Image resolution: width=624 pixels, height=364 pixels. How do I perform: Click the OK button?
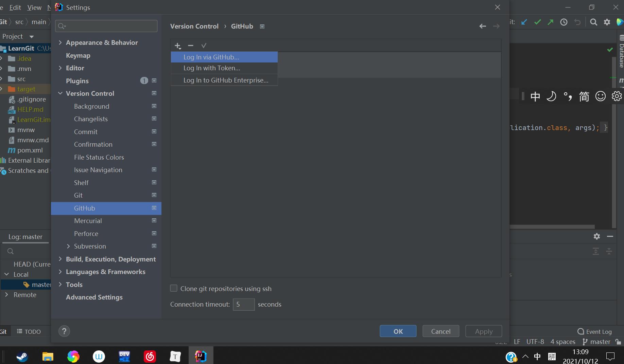(x=398, y=331)
